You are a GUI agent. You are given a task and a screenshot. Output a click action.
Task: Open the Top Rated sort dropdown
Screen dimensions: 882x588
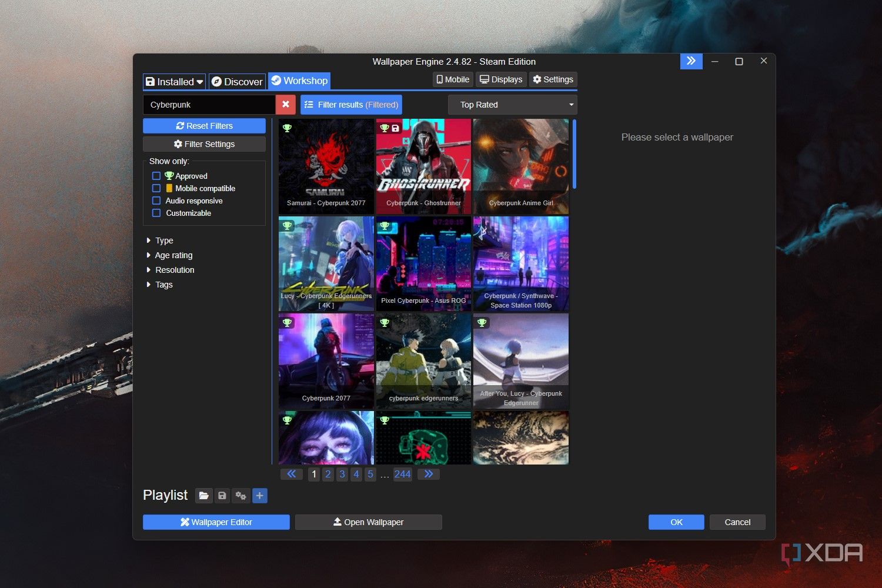pyautogui.click(x=512, y=105)
